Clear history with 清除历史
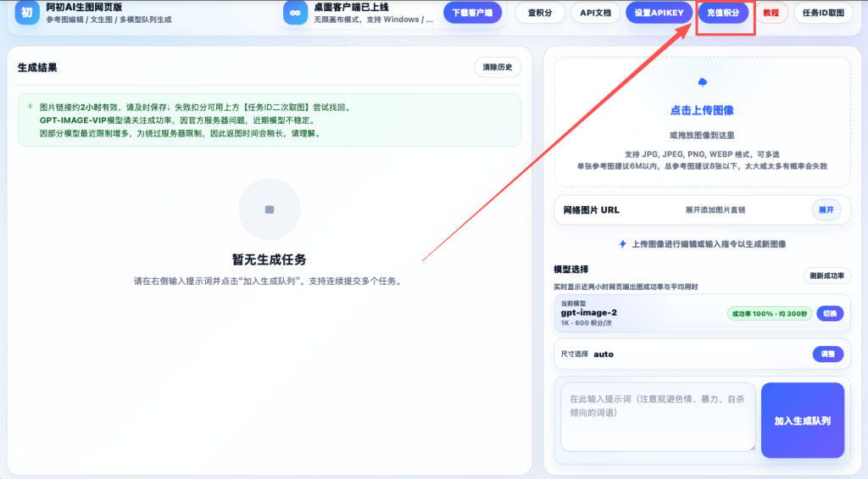Image resolution: width=868 pixels, height=479 pixels. 497,67
